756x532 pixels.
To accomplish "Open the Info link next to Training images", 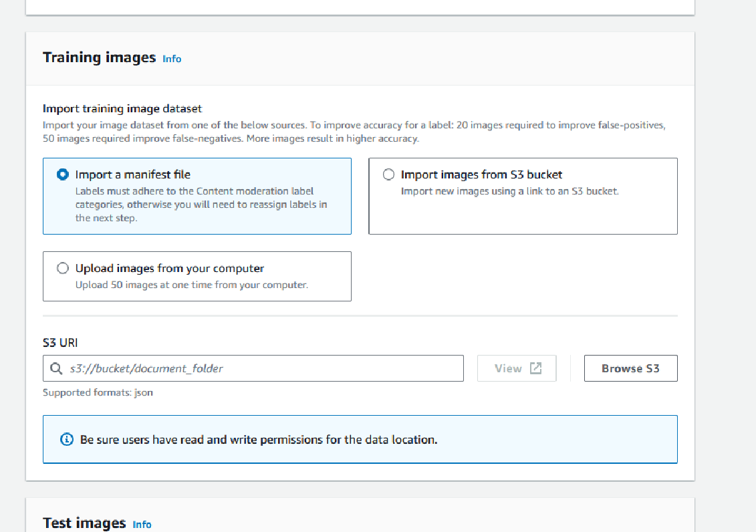I will 171,59.
